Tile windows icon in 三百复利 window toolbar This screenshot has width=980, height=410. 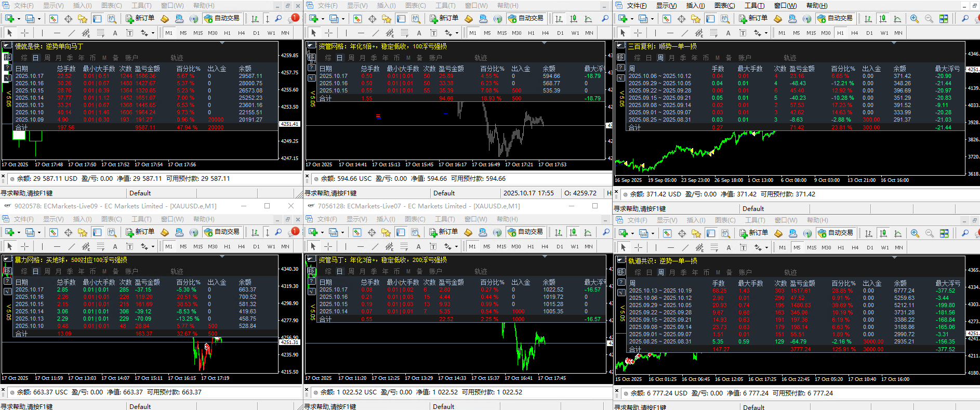click(944, 19)
